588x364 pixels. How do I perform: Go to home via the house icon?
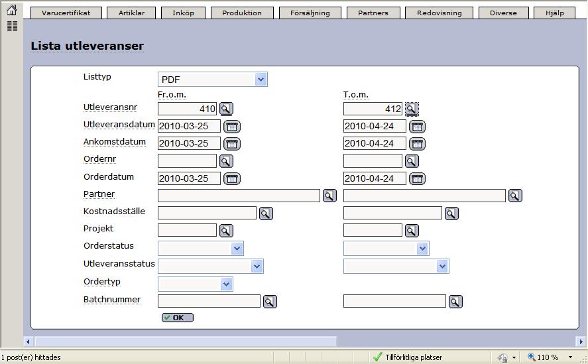(x=12, y=10)
